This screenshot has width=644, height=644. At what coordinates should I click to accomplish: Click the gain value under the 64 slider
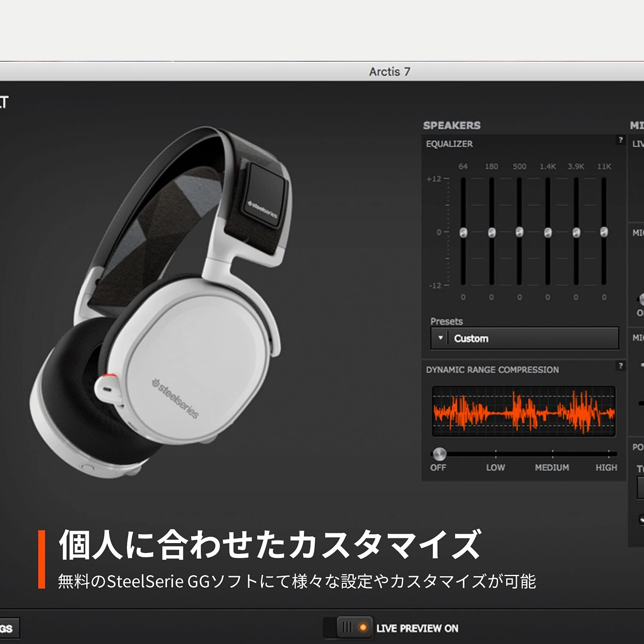tap(463, 297)
